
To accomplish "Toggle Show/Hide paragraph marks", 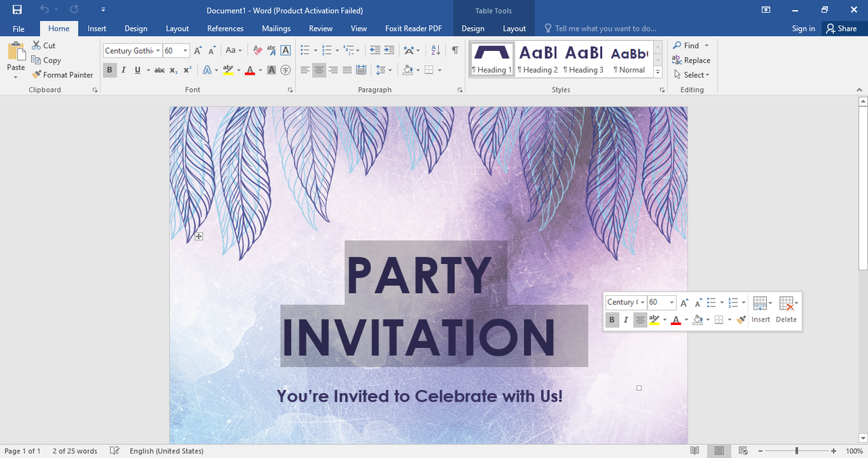I will tap(455, 51).
